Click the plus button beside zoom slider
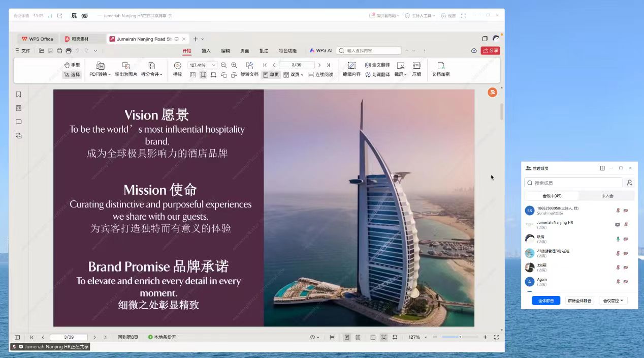644x358 pixels. 485,337
